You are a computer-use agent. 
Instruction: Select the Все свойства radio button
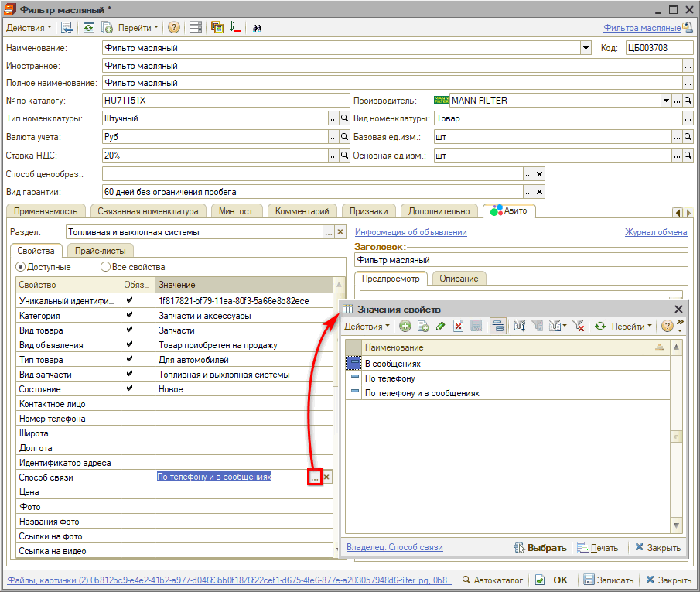pyautogui.click(x=105, y=267)
